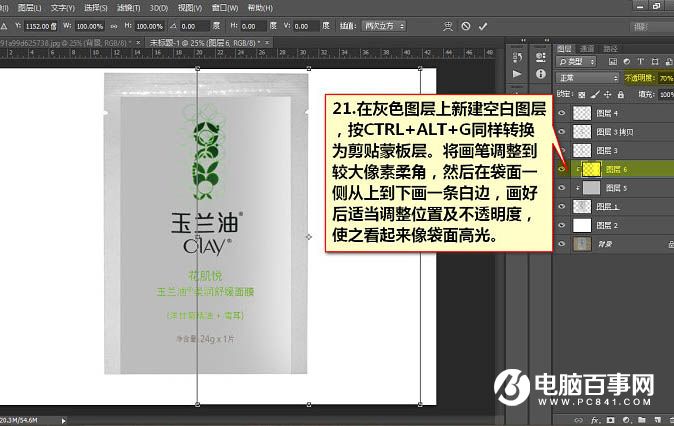This screenshot has width=674, height=426.
Task: Add a layer style fx icon
Action: coord(595,420)
